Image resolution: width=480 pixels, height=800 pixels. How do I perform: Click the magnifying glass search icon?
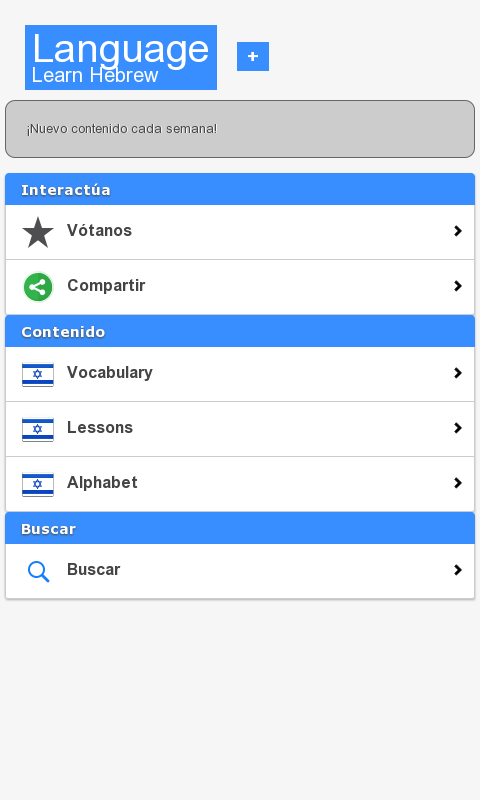click(38, 571)
